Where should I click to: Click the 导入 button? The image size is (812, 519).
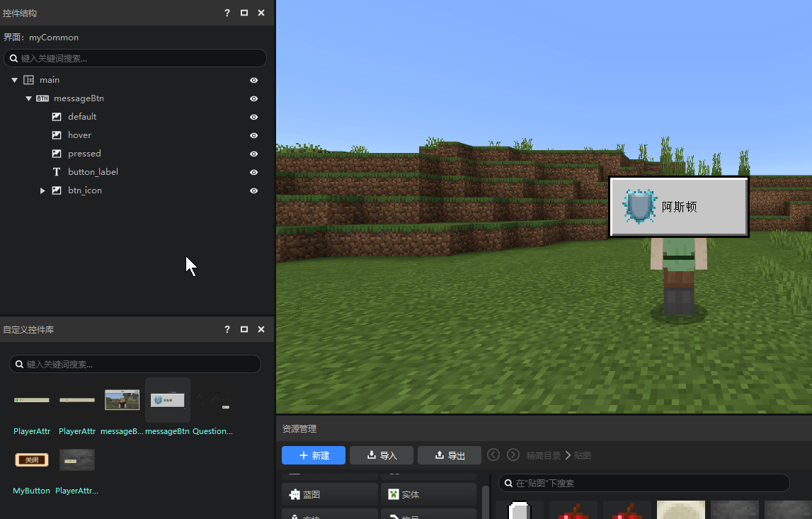coord(381,455)
